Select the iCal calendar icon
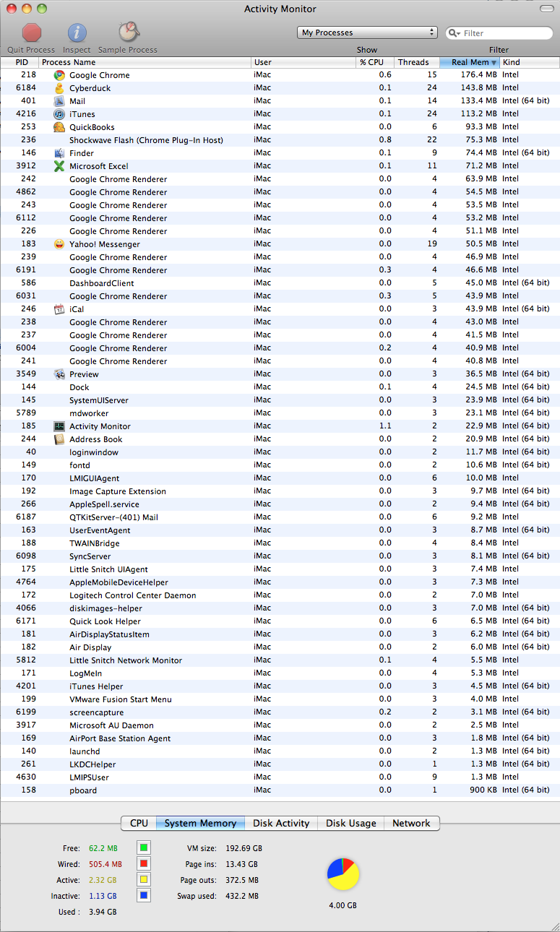560x932 pixels. click(x=59, y=309)
